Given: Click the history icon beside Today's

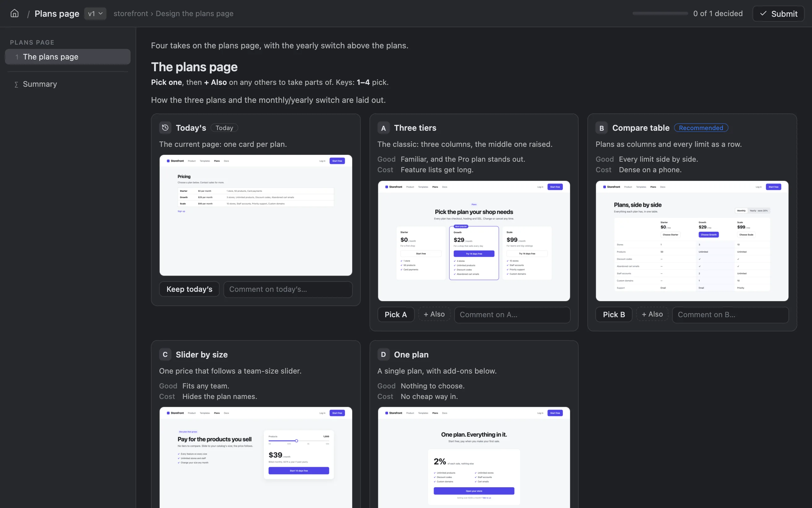Looking at the screenshot, I should [x=165, y=128].
